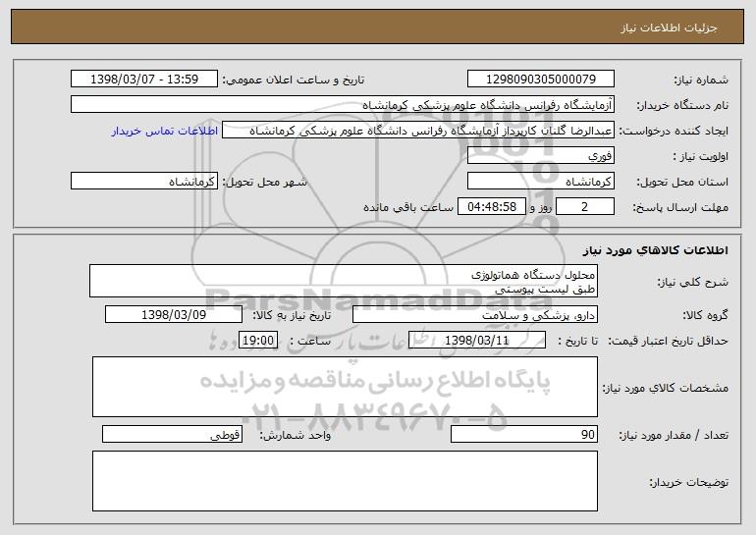Click the label شرح کلی نیاز
The height and width of the screenshot is (535, 756).
[x=693, y=282]
